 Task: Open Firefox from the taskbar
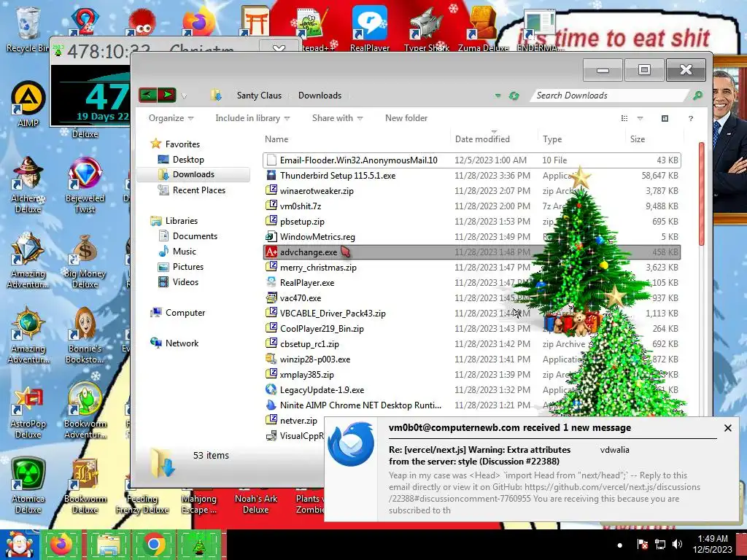(62, 544)
